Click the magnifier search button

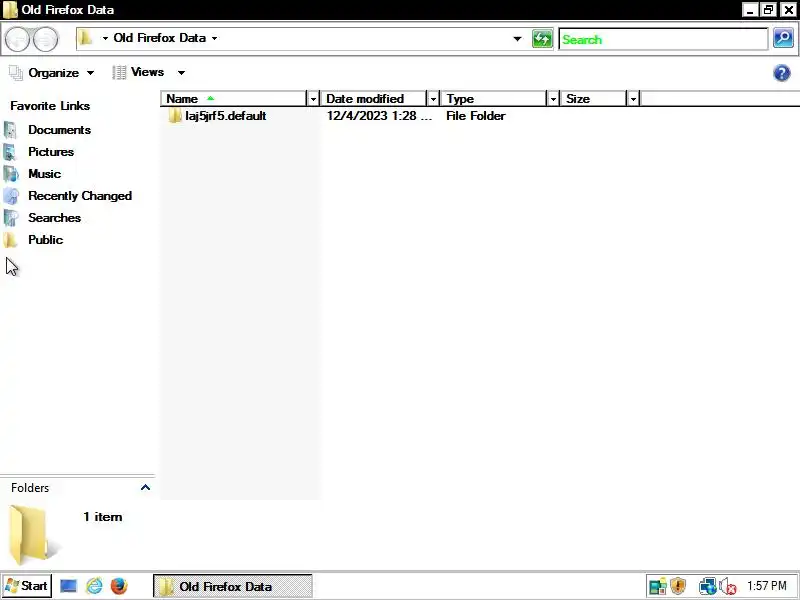(x=783, y=39)
